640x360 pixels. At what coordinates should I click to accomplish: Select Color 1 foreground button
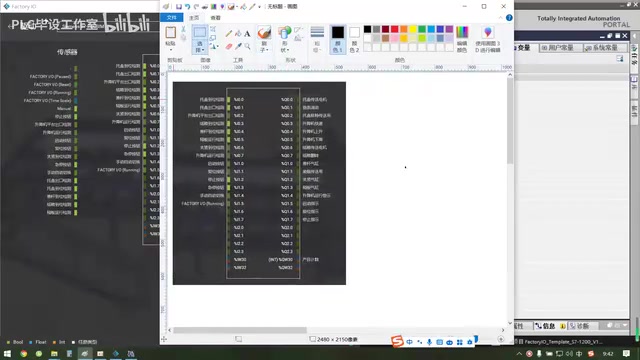(338, 39)
